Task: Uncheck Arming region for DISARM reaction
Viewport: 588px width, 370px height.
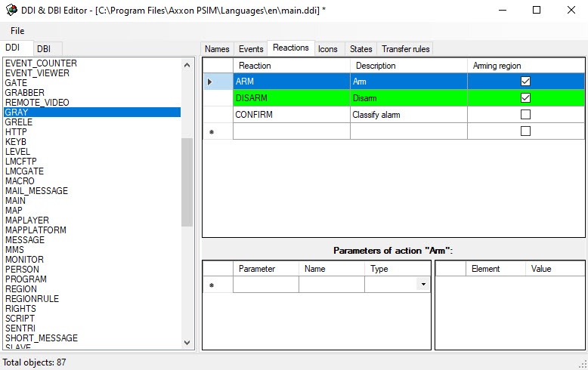Action: pyautogui.click(x=525, y=98)
